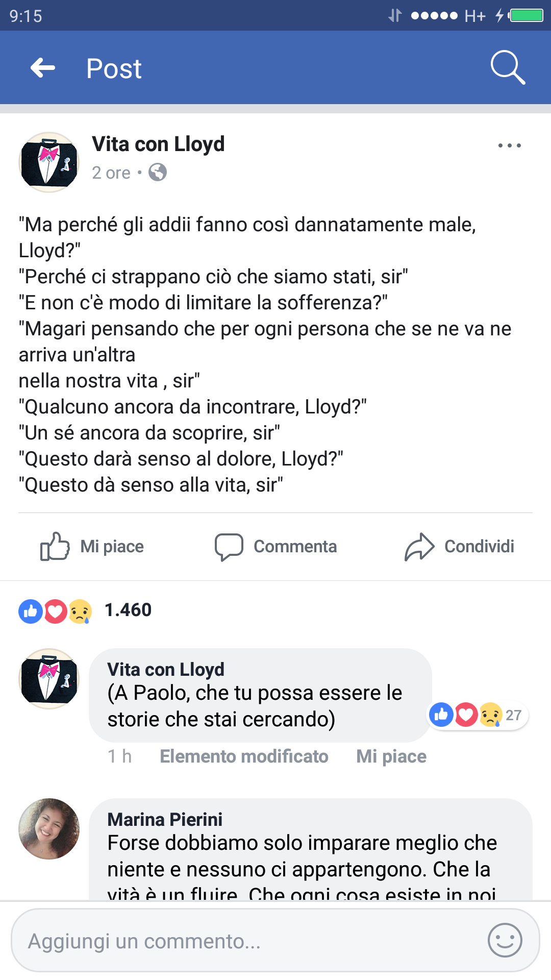Open the emoji smiley picker
Viewport: 551px width, 980px height.
pyautogui.click(x=505, y=940)
